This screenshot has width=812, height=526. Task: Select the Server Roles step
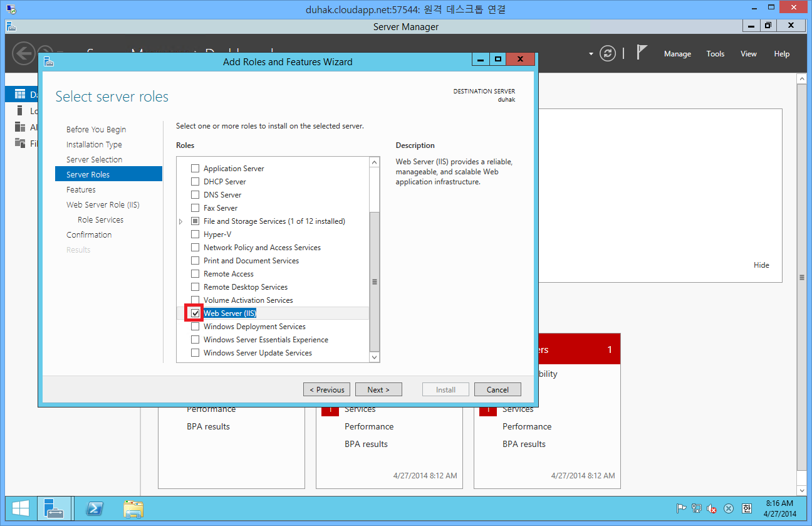click(108, 174)
